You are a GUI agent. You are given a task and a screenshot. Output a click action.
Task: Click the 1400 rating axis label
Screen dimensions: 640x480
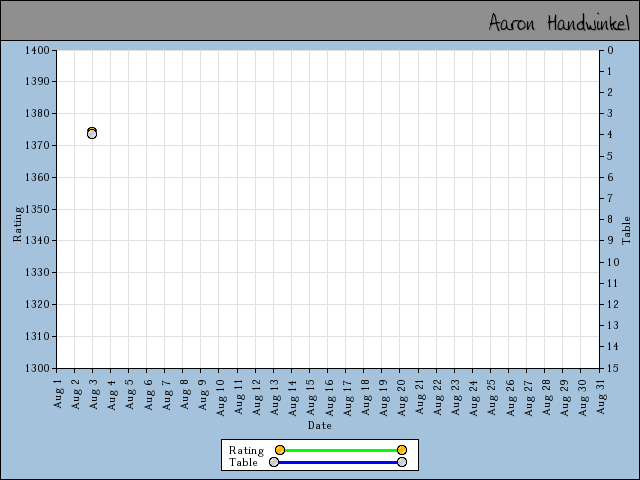tap(37, 50)
